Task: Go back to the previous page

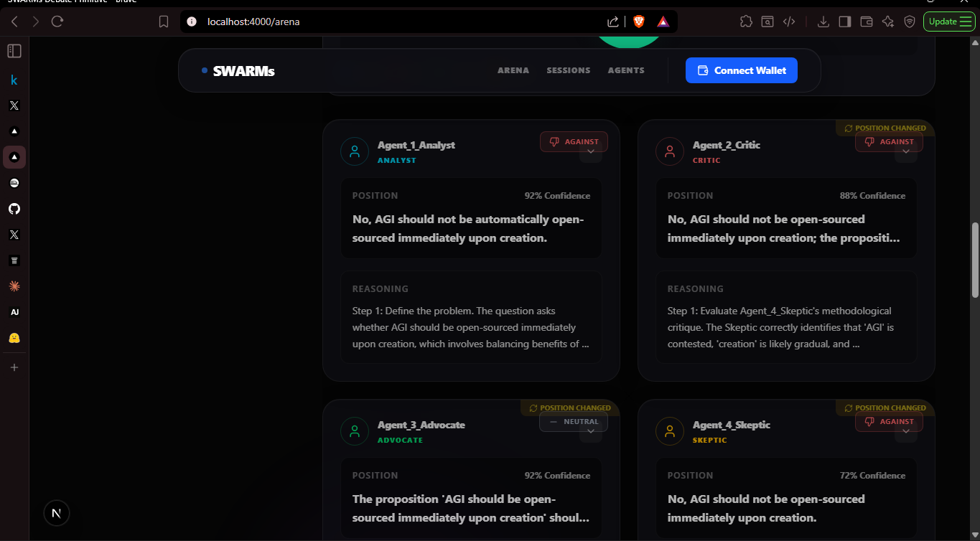Action: 14,22
